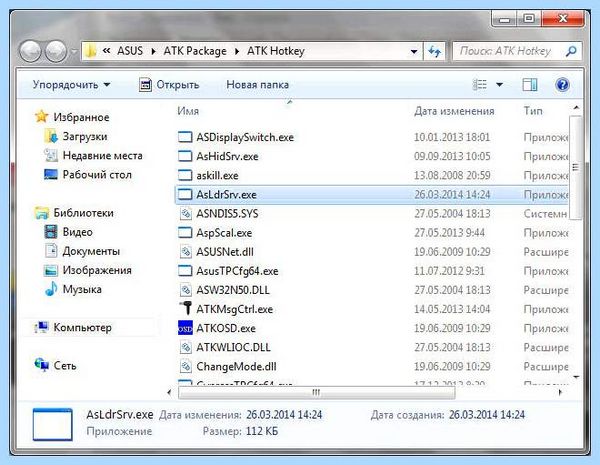Screen dimensions: 600x465
Task: Select the file name AsusTPCfg64.exe
Action: (237, 271)
